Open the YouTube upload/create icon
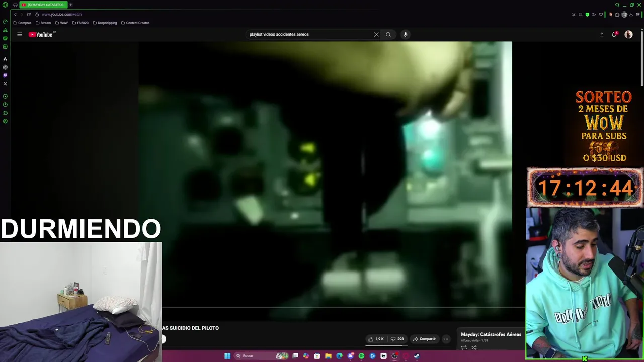Image resolution: width=644 pixels, height=362 pixels. tap(602, 34)
